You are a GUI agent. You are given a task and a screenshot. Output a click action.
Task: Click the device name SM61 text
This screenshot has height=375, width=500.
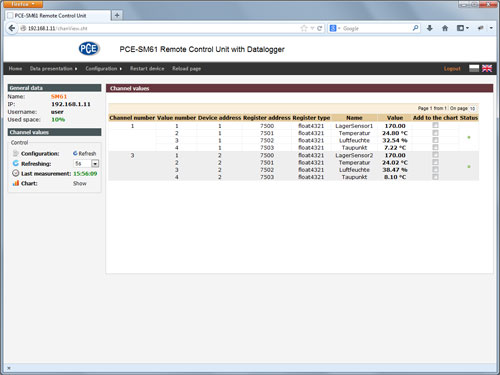[59, 96]
